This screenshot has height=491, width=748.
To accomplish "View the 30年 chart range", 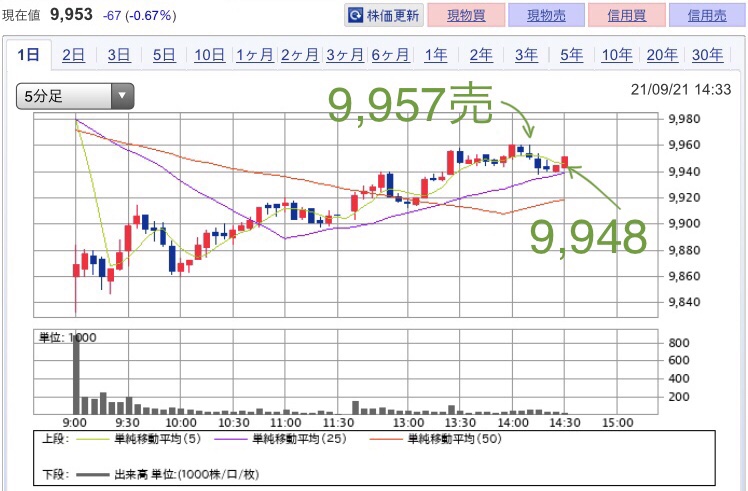I will coord(707,55).
